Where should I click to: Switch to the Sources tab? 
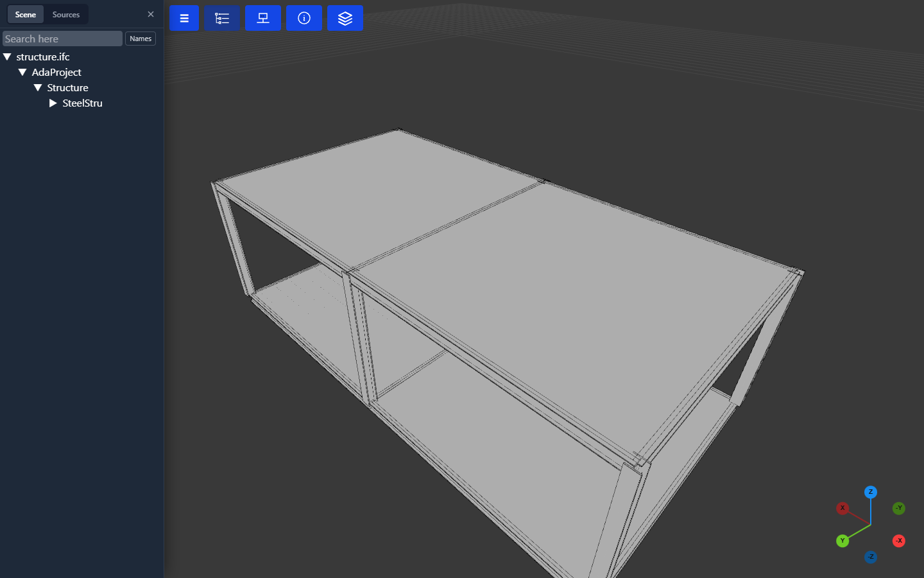pyautogui.click(x=66, y=14)
